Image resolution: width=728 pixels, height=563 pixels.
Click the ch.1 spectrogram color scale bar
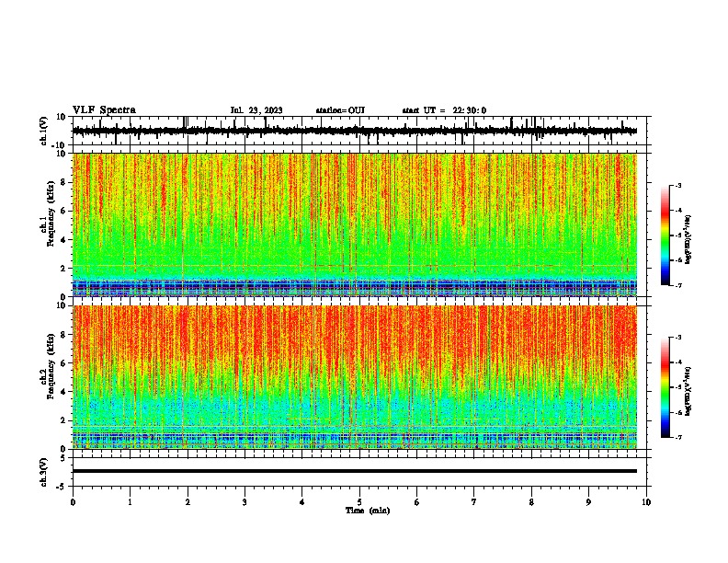(x=665, y=236)
